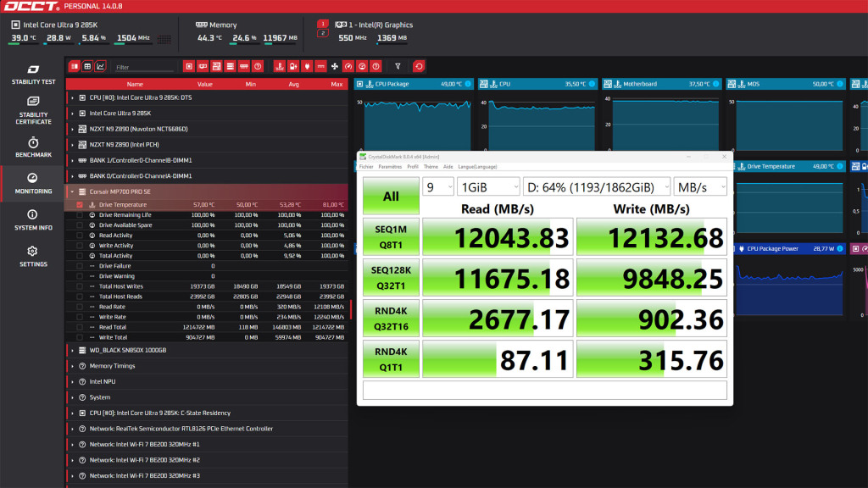Run the RND4K Q32T16 test button
868x488 pixels.
[x=391, y=319]
